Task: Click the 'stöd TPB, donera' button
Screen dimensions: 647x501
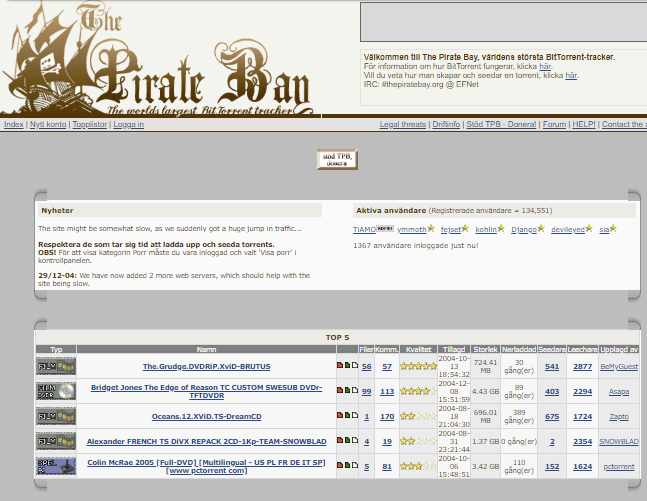Action: point(337,159)
